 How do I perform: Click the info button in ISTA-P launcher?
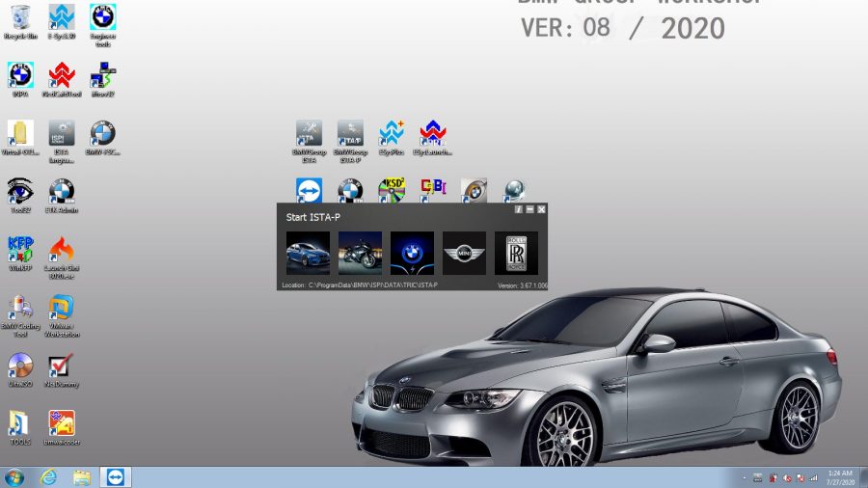pyautogui.click(x=518, y=209)
